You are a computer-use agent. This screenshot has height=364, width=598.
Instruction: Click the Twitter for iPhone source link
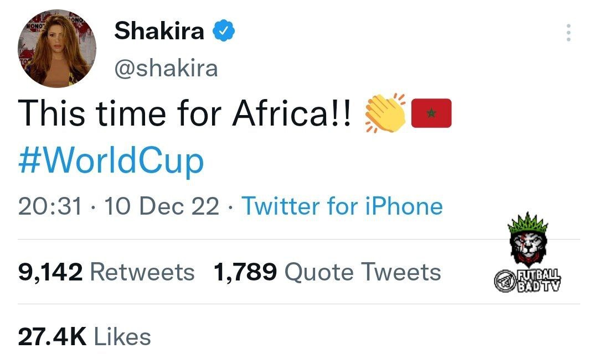click(342, 206)
